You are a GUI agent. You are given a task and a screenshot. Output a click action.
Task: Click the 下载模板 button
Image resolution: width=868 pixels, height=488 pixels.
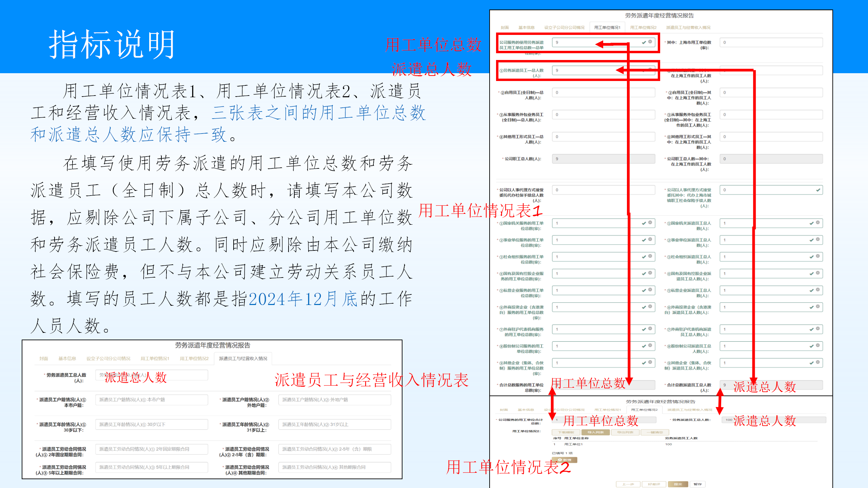(x=566, y=432)
